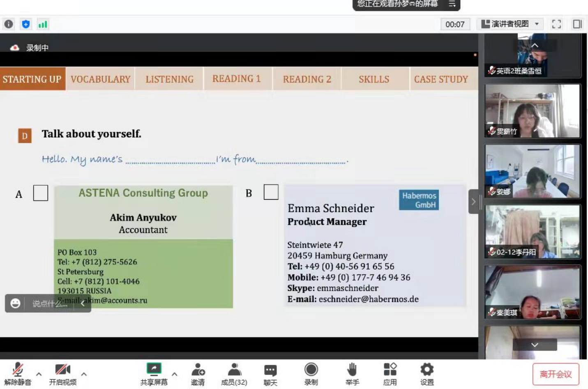The image size is (588, 389).
Task: Click the 说点什么 chat input box
Action: point(50,304)
